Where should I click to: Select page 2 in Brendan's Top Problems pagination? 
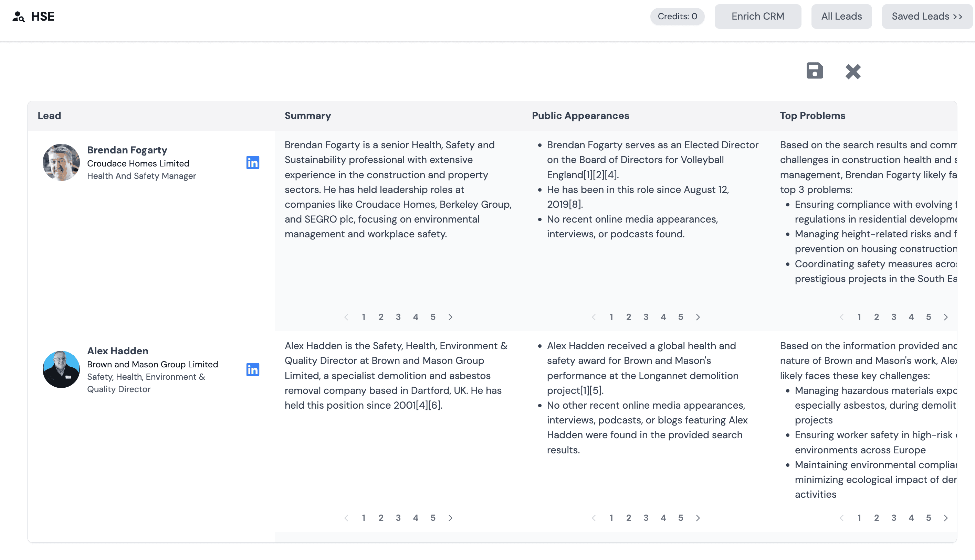click(x=877, y=317)
